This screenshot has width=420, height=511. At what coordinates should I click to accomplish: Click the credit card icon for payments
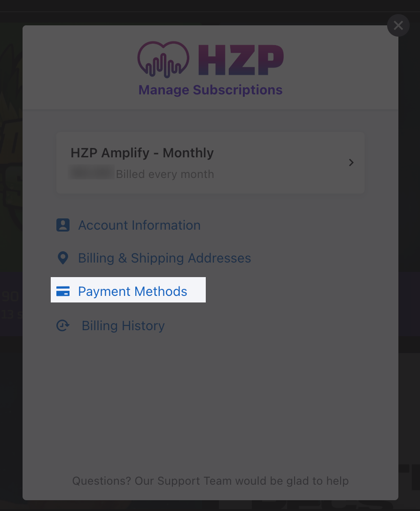point(63,291)
